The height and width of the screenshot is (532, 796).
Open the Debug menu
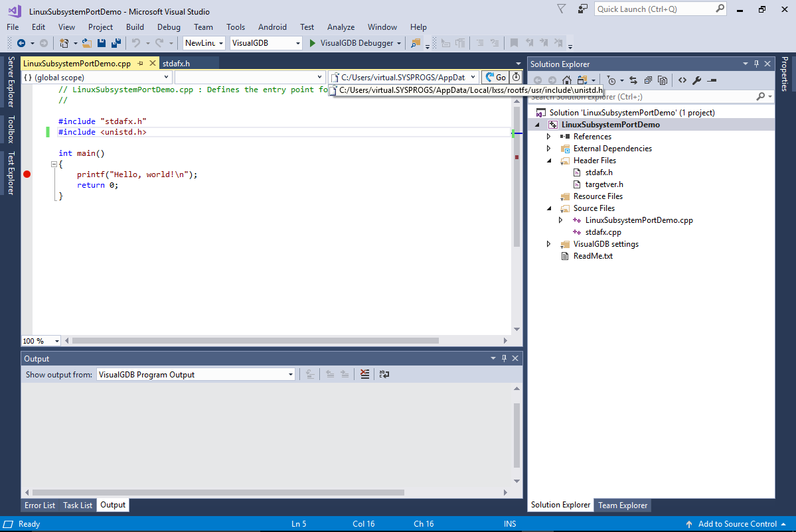(x=169, y=27)
